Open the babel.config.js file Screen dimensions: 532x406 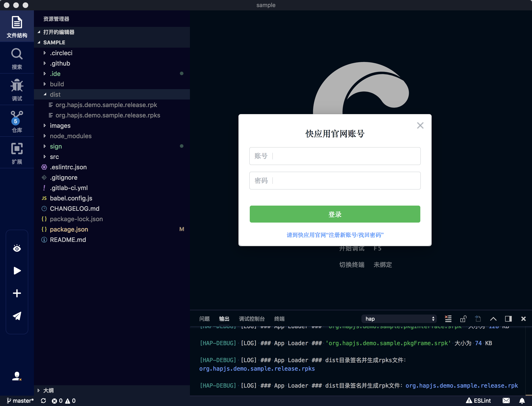pos(112,199)
